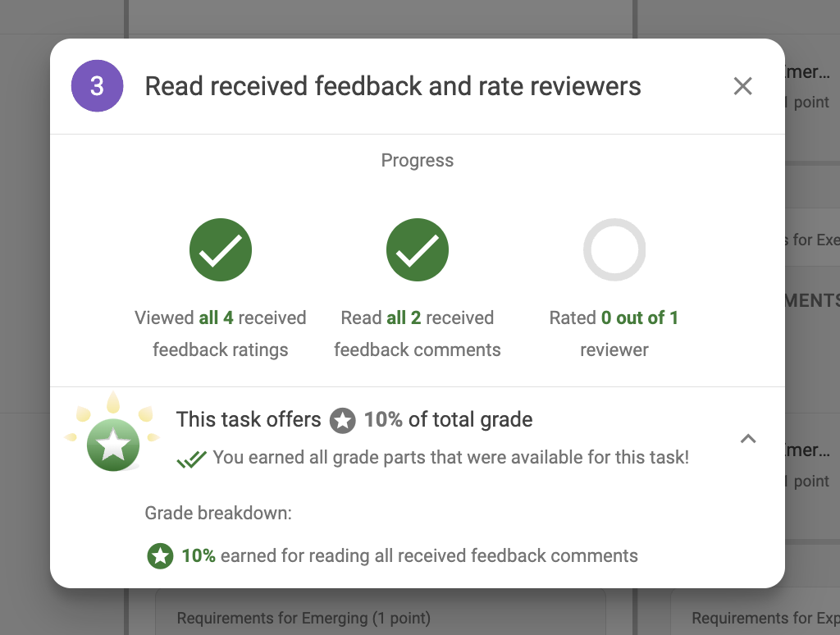
Task: Click the read feedback comments green checkmark
Action: (x=417, y=249)
